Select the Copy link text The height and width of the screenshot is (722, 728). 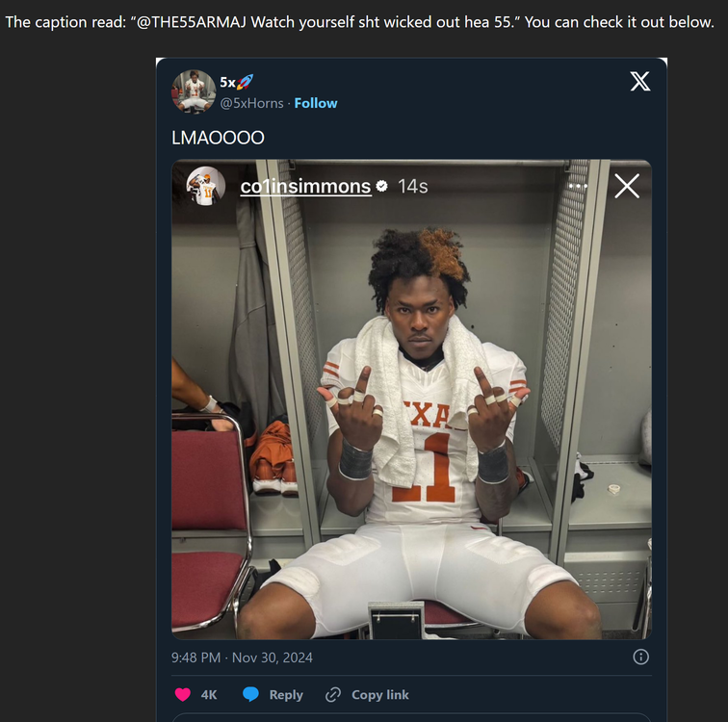380,694
